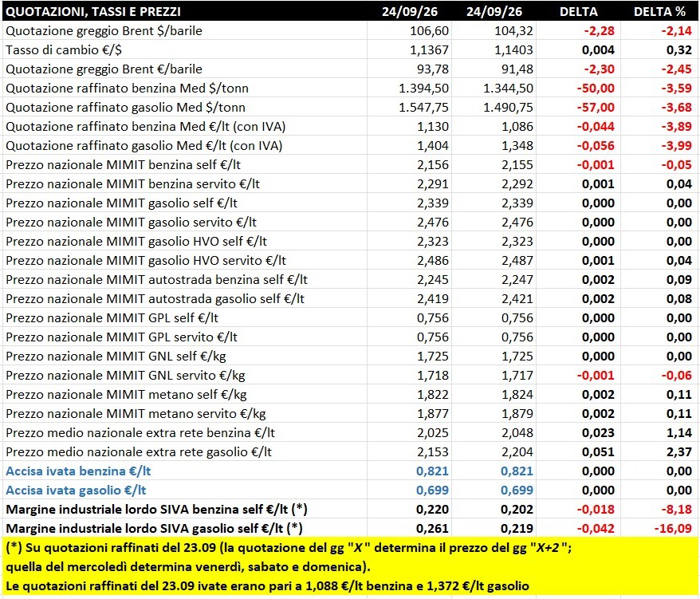Click the blue Accisa ivata benzina label

(78, 471)
